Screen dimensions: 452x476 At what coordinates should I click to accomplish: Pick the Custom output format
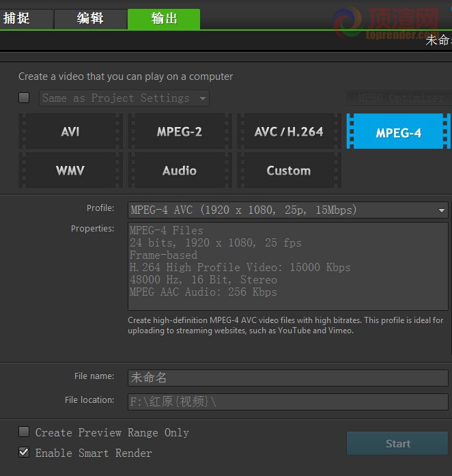point(289,170)
